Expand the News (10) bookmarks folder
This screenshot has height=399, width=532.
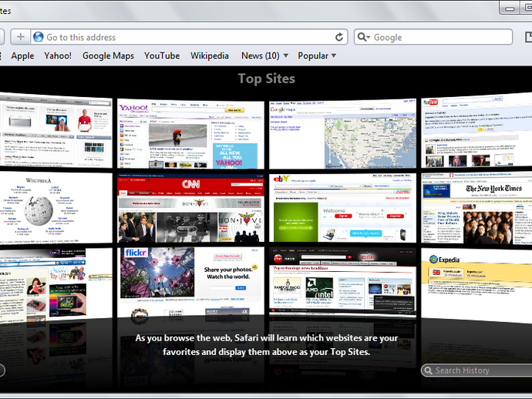point(264,55)
